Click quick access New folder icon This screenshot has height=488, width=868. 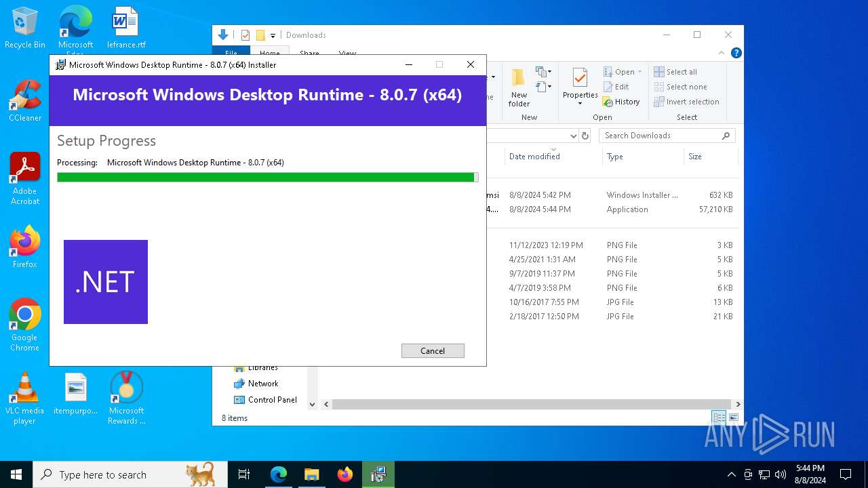[260, 35]
